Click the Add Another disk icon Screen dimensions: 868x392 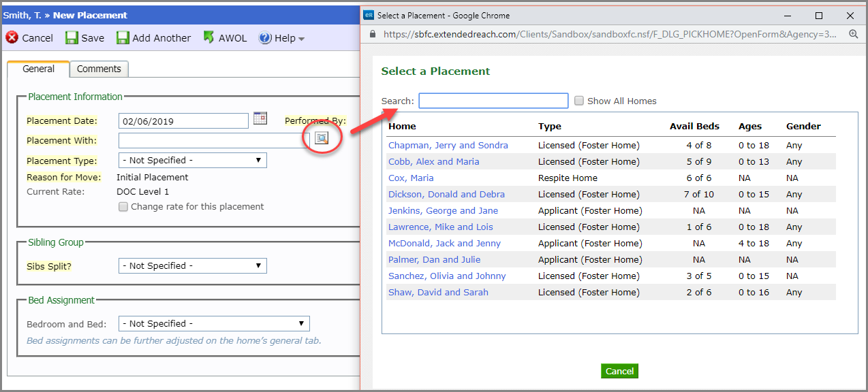(x=123, y=37)
